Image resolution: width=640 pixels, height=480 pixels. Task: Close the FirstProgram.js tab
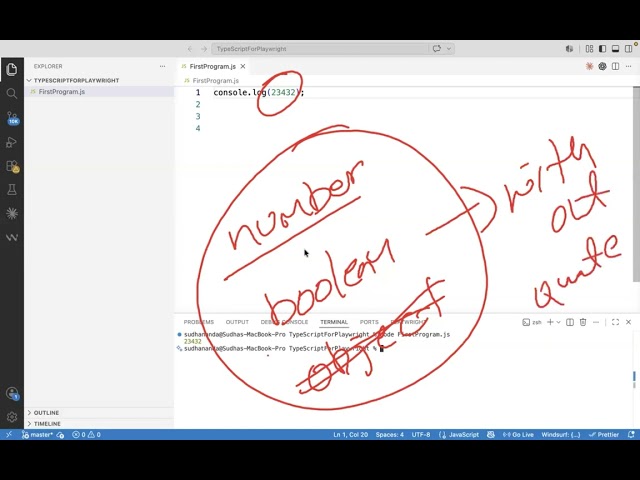[243, 66]
